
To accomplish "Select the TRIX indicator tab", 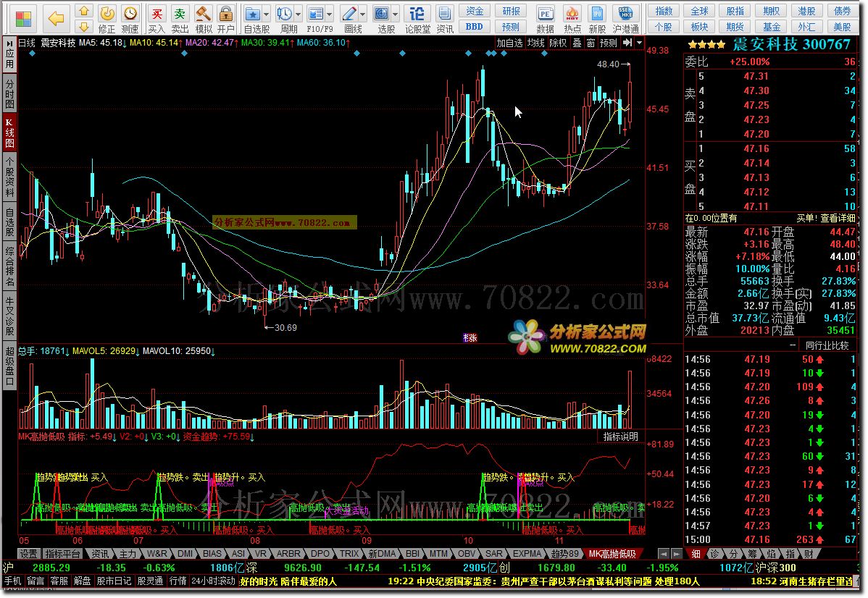I will point(349,554).
